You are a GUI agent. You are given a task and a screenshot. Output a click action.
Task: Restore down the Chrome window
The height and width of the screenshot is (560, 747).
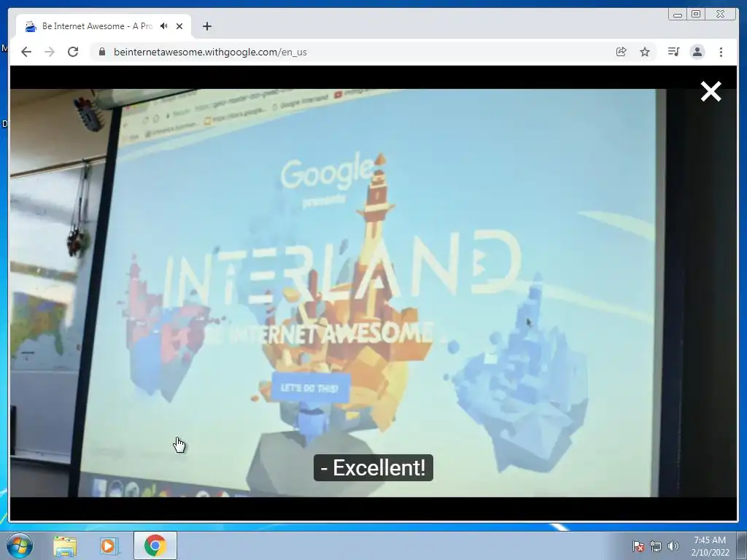(x=696, y=15)
